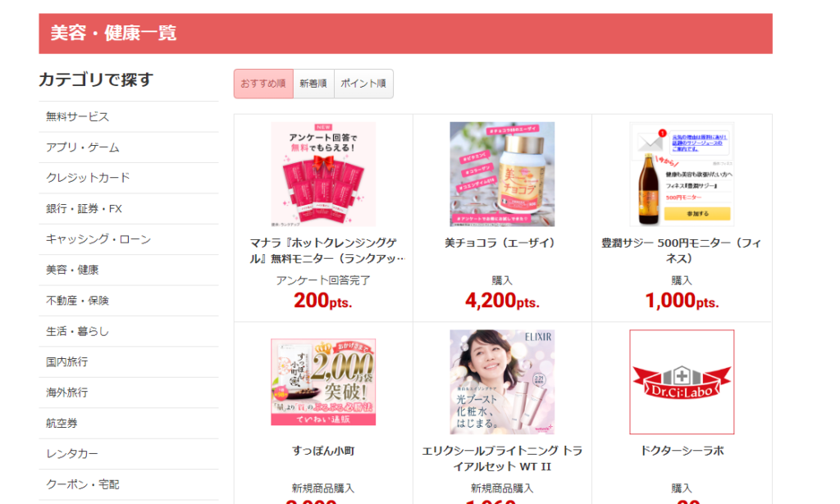Sort by ポイント順 tab
840x504 pixels.
363,84
